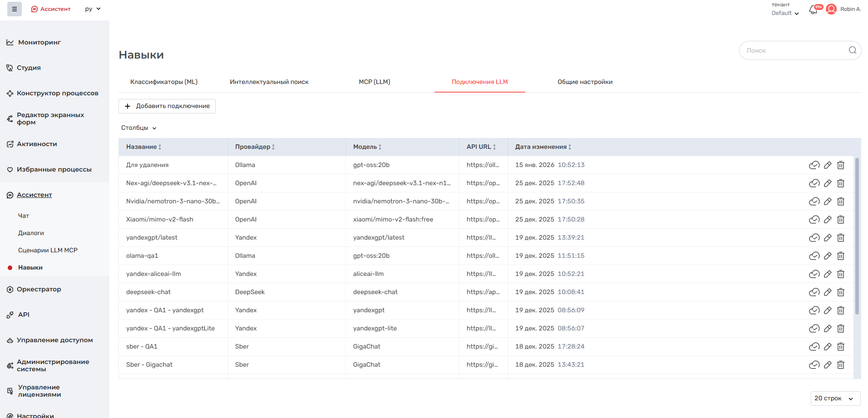The image size is (868, 418).
Task: Open the tenant Default dropdown
Action: [x=785, y=13]
